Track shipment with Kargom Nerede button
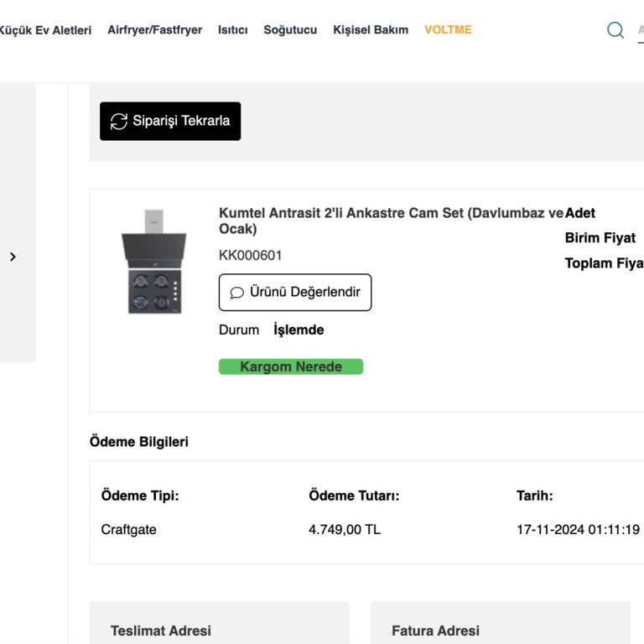 [291, 366]
